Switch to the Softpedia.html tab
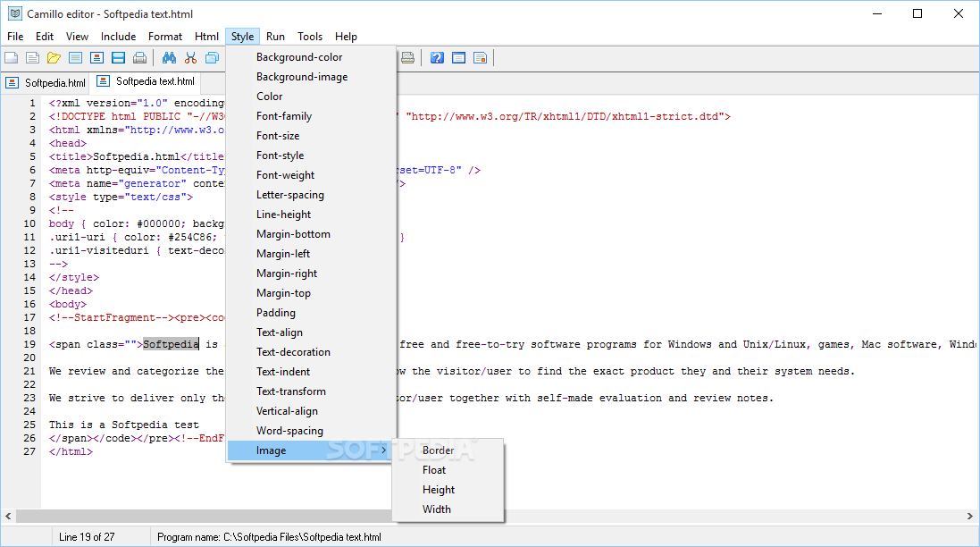980x547 pixels. pyautogui.click(x=46, y=82)
